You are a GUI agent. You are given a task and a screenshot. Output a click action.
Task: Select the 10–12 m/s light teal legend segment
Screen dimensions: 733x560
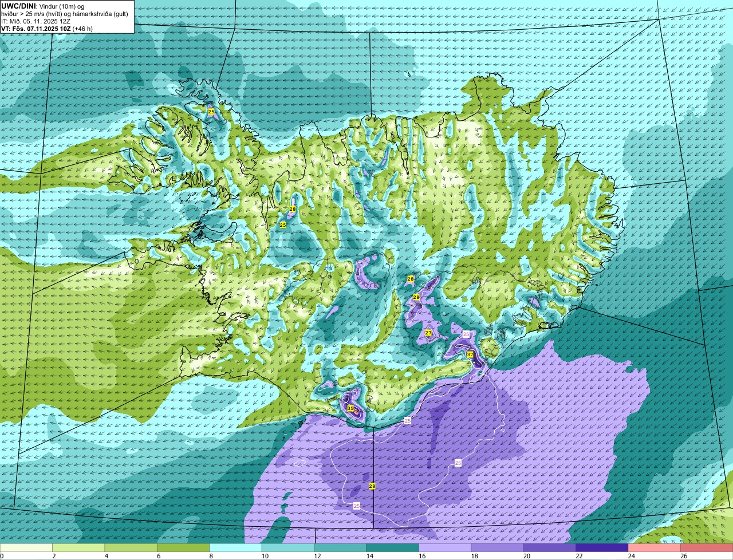click(x=288, y=547)
